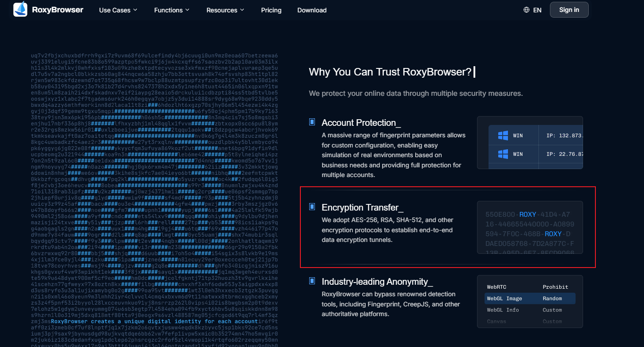Switch language via the EN selector
644x347 pixels.
pyautogui.click(x=537, y=10)
